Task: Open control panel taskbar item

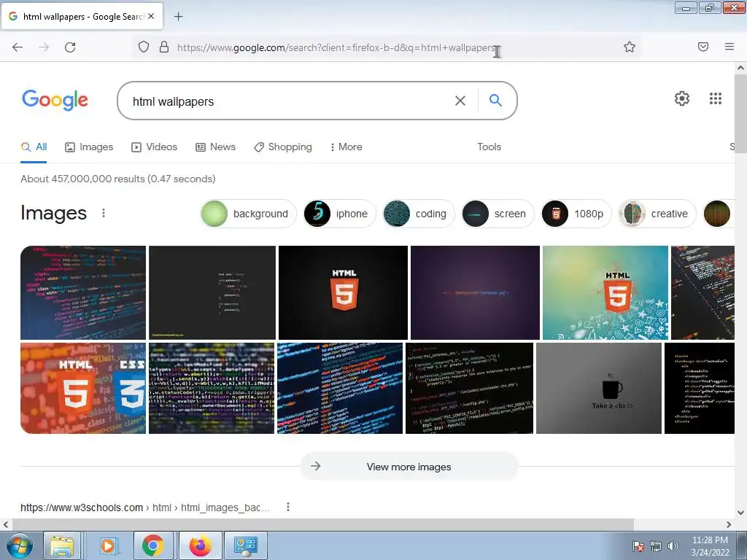Action: [x=245, y=545]
